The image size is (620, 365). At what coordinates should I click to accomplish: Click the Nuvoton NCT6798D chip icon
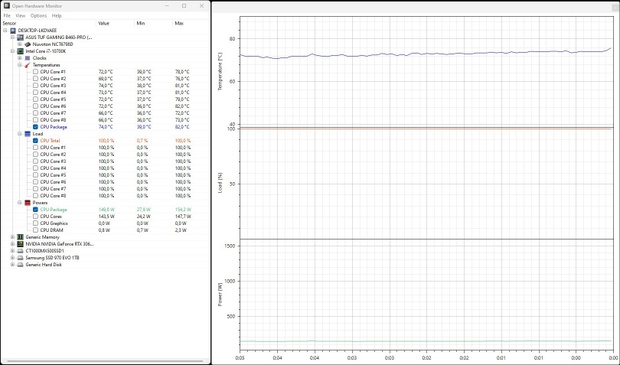click(28, 44)
